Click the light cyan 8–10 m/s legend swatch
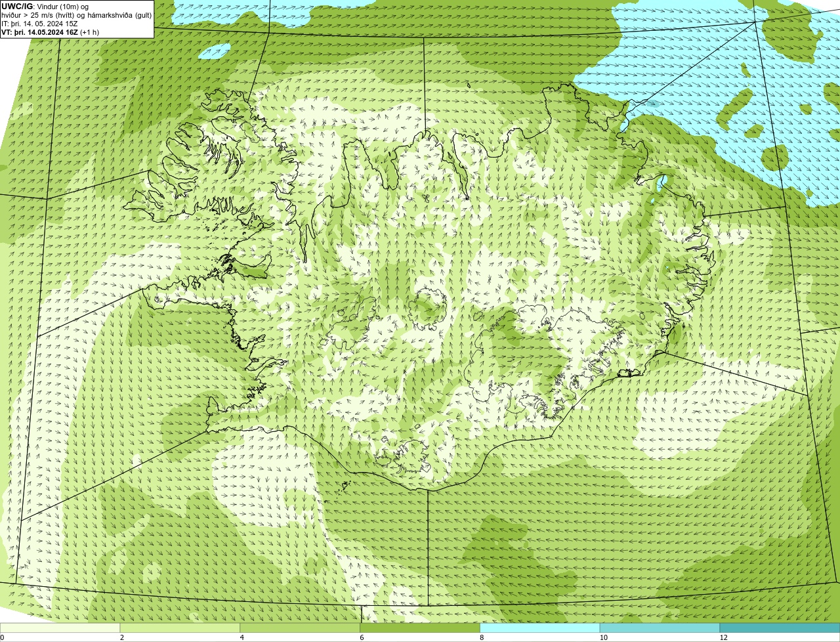 (541, 628)
